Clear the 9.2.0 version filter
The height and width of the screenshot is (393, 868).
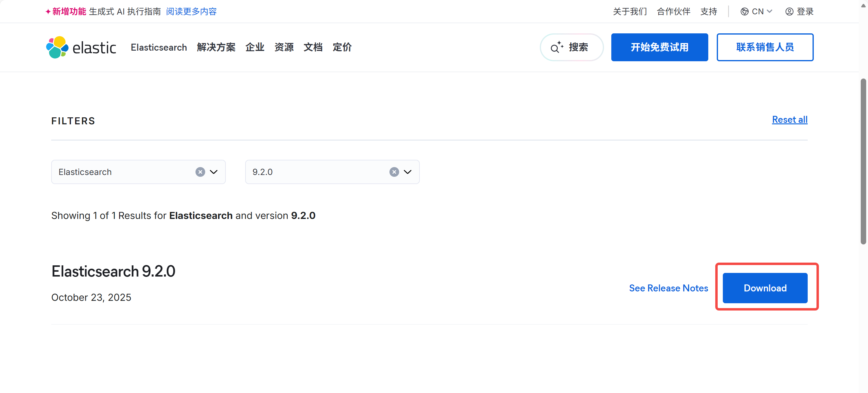[394, 172]
